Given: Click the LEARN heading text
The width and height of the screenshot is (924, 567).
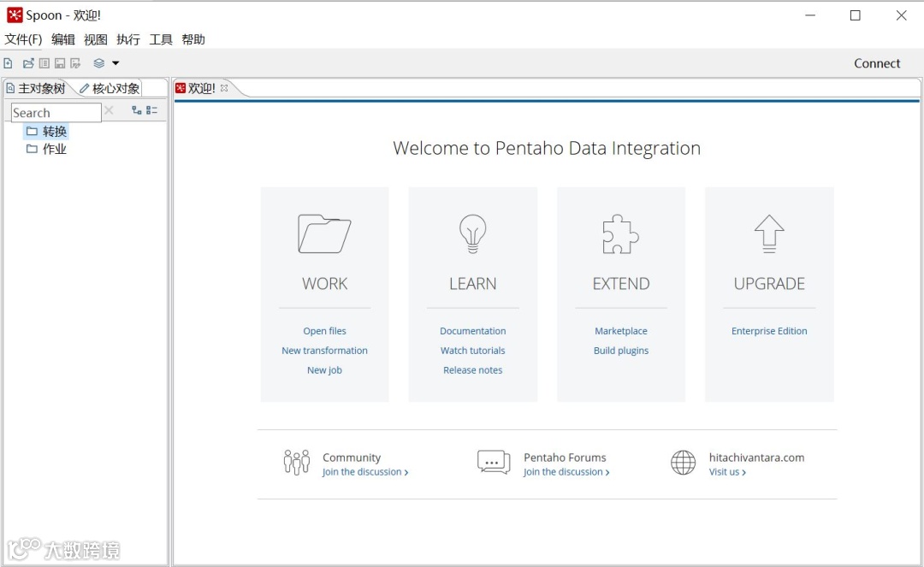Looking at the screenshot, I should click(x=472, y=284).
